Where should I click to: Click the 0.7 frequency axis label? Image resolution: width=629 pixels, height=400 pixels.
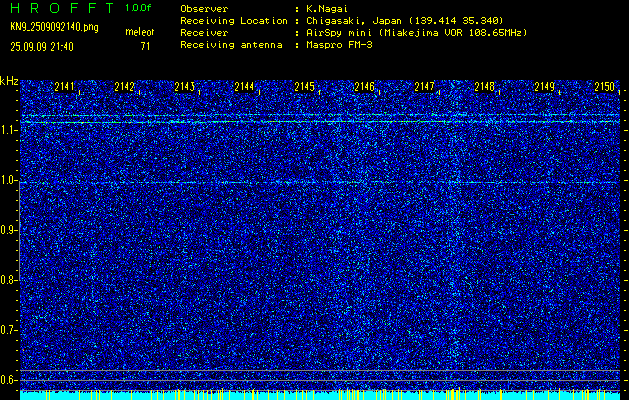[7, 330]
